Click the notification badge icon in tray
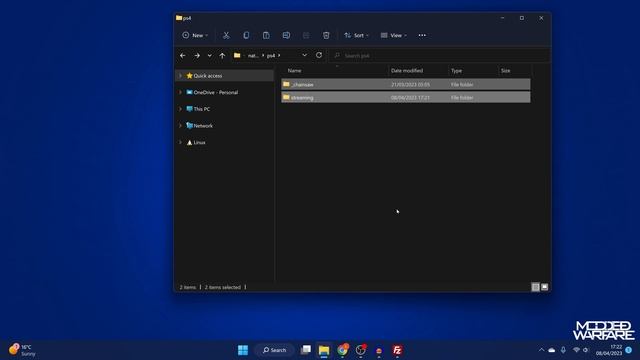The image size is (640, 360). 629,350
